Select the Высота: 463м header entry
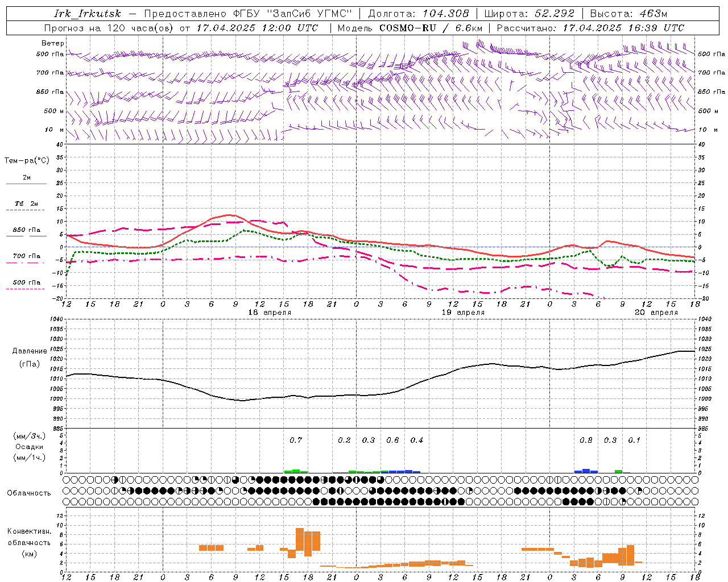Viewport: 728px width, 582px height. click(x=628, y=14)
